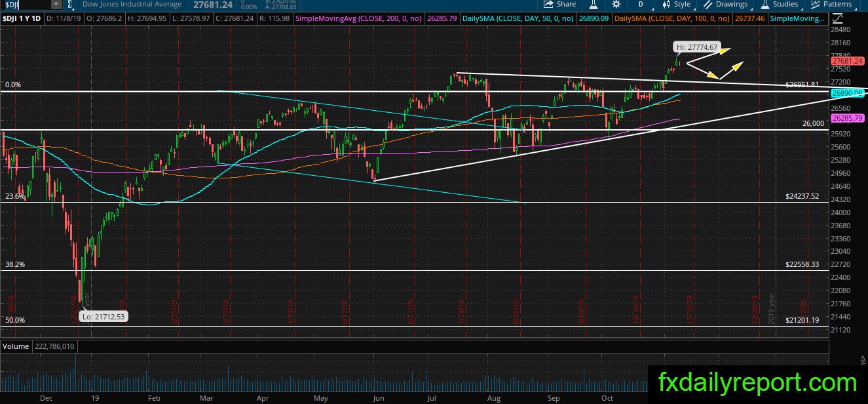Image resolution: width=868 pixels, height=404 pixels.
Task: Click the Hi: 27774.67 price bubble
Action: (697, 47)
